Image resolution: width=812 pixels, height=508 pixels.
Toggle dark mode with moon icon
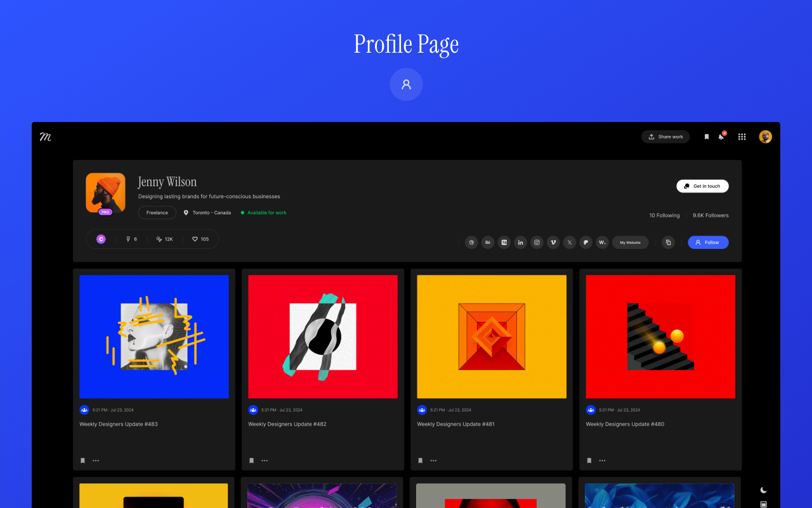[x=764, y=490]
